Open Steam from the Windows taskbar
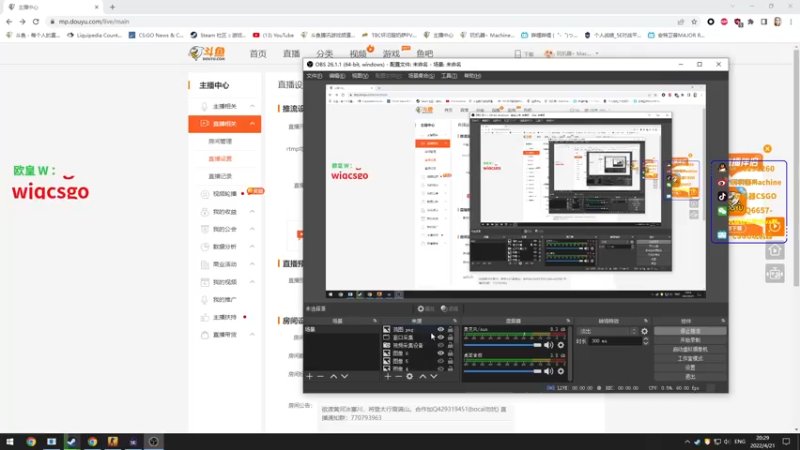800x450 pixels. 71,442
